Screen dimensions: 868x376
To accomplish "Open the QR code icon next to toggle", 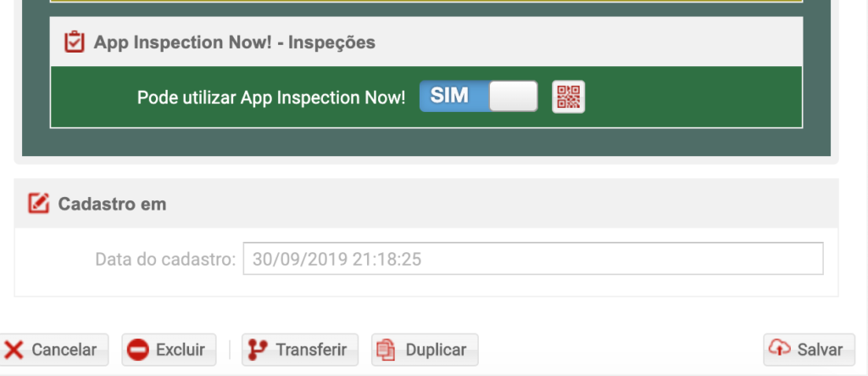I will tap(569, 97).
